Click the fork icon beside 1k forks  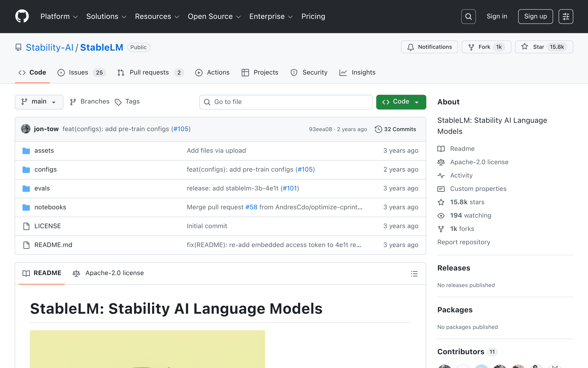pos(441,229)
